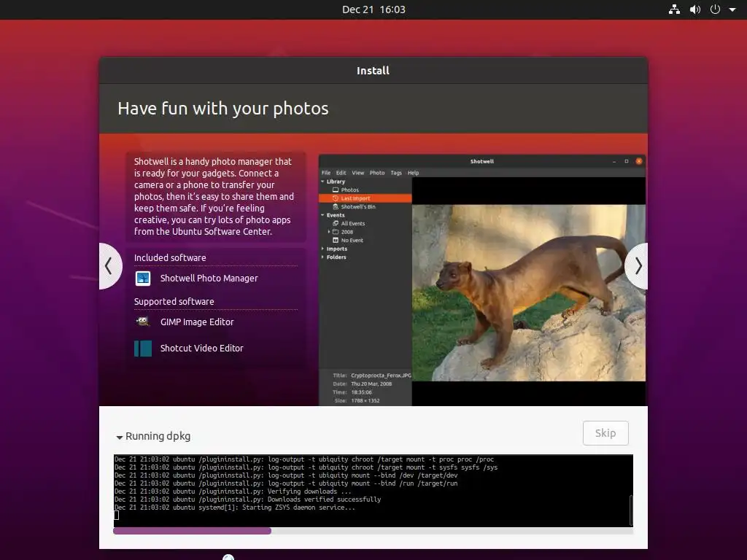Click the 1788 × 1352 size value
This screenshot has width=747, height=560.
point(365,400)
